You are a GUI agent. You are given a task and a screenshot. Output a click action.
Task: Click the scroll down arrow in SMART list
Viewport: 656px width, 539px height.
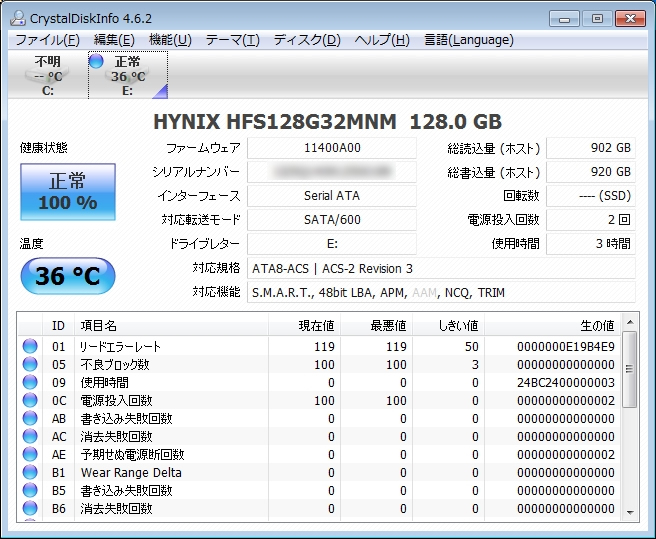[x=629, y=511]
